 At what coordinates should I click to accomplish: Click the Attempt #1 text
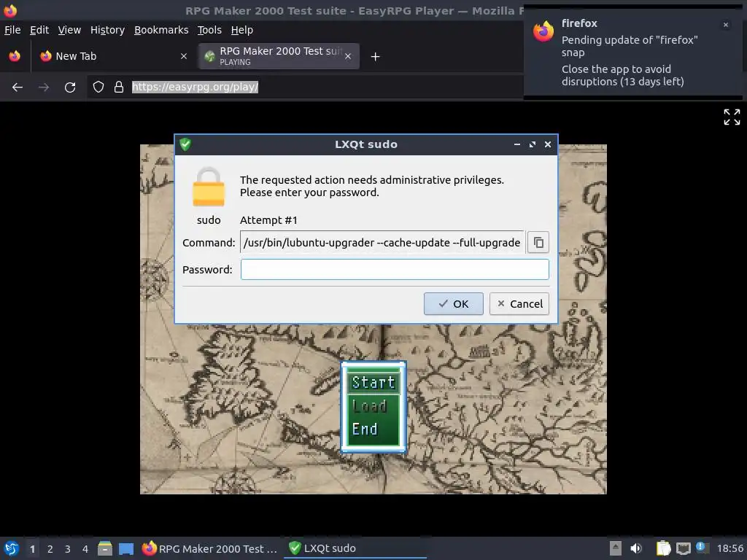pos(268,220)
